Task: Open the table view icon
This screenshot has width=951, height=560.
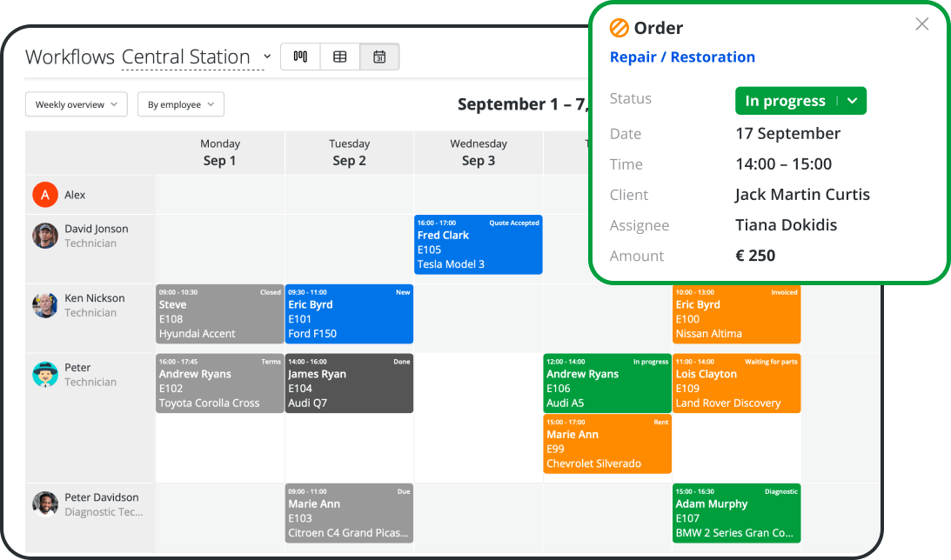Action: (339, 56)
